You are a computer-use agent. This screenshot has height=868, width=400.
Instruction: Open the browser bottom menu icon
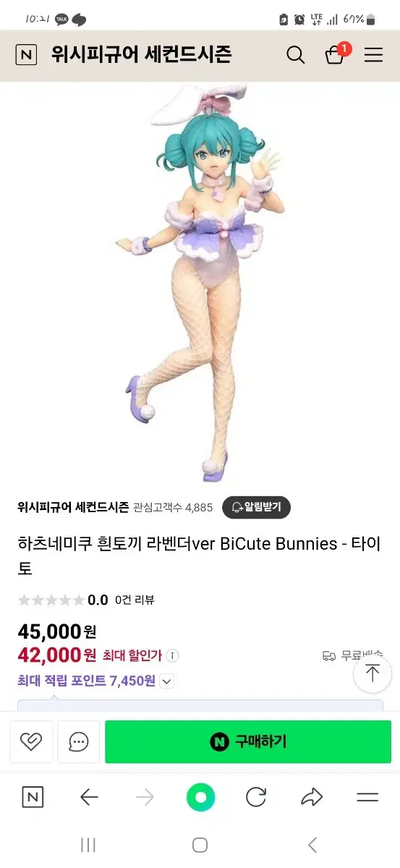pos(367,798)
